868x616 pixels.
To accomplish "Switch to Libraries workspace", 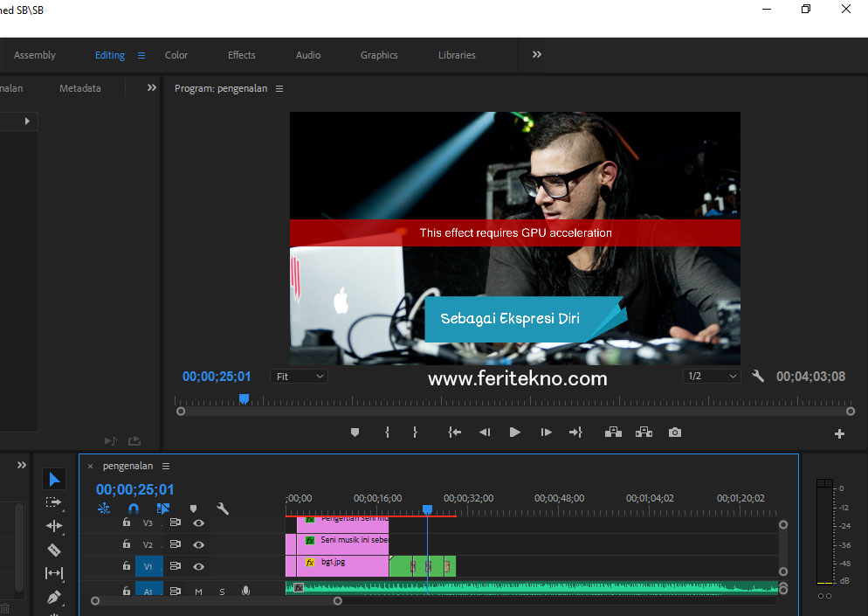I will tap(457, 55).
